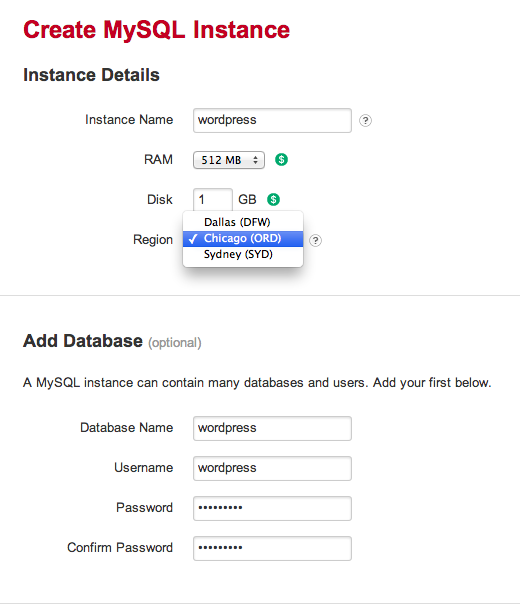Image resolution: width=520 pixels, height=612 pixels.
Task: Click the Instance Details heading
Action: click(x=91, y=75)
